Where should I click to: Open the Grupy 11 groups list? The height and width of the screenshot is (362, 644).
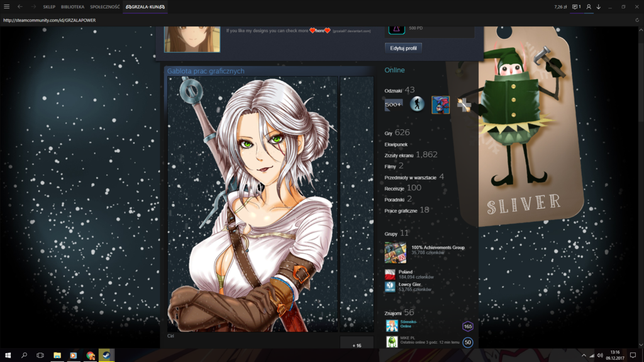point(397,233)
